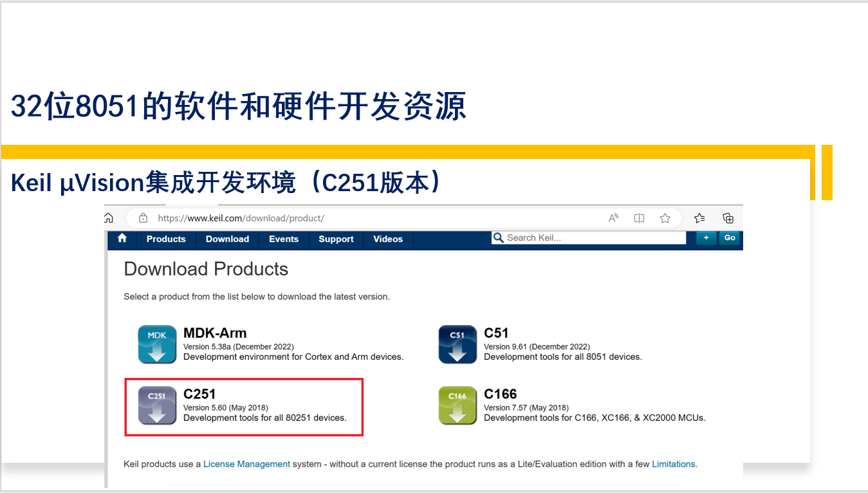Click the plus button beside search

pos(706,238)
